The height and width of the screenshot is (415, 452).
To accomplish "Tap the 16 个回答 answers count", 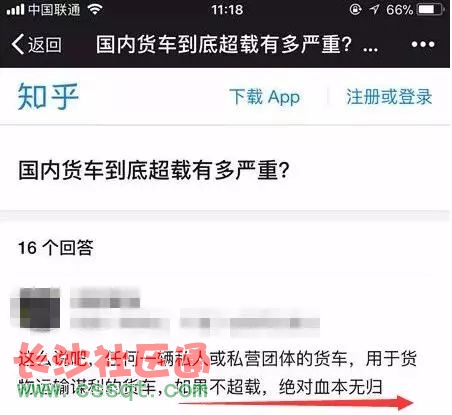I will coord(56,248).
